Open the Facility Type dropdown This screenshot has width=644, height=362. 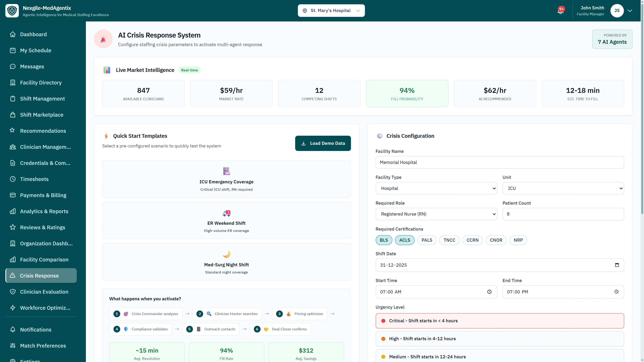click(436, 188)
